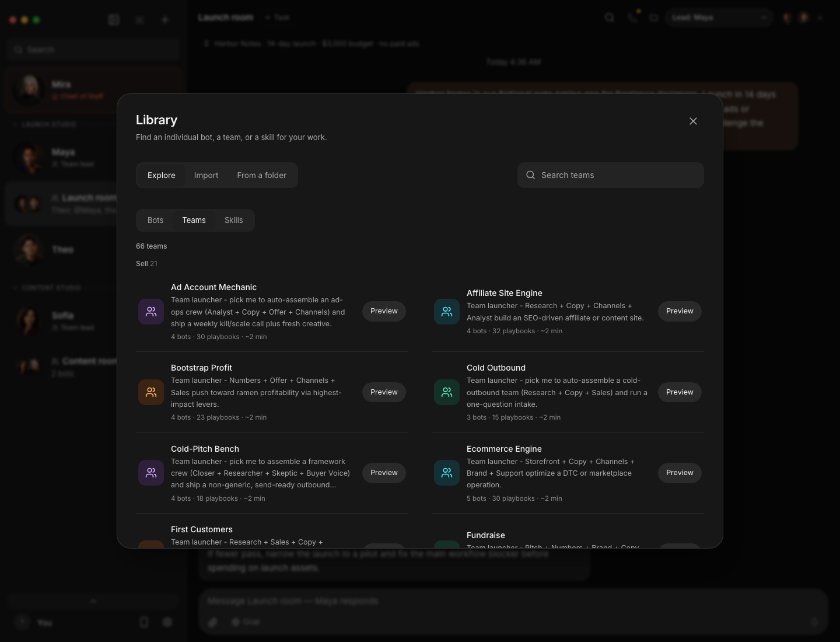
Task: Preview the Ecommerce Engine team
Action: tap(680, 473)
